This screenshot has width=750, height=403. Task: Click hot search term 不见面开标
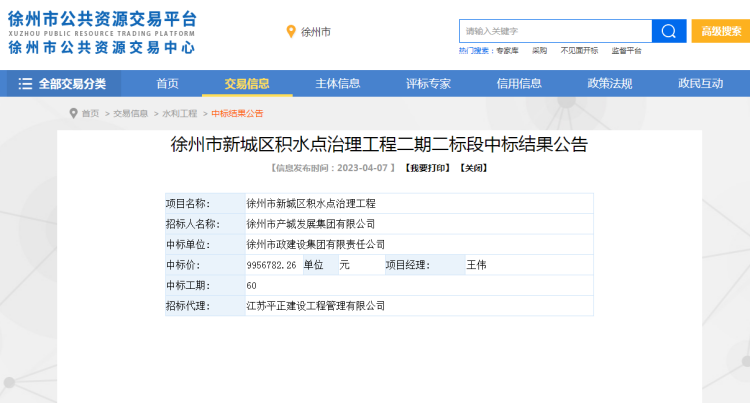click(x=579, y=51)
